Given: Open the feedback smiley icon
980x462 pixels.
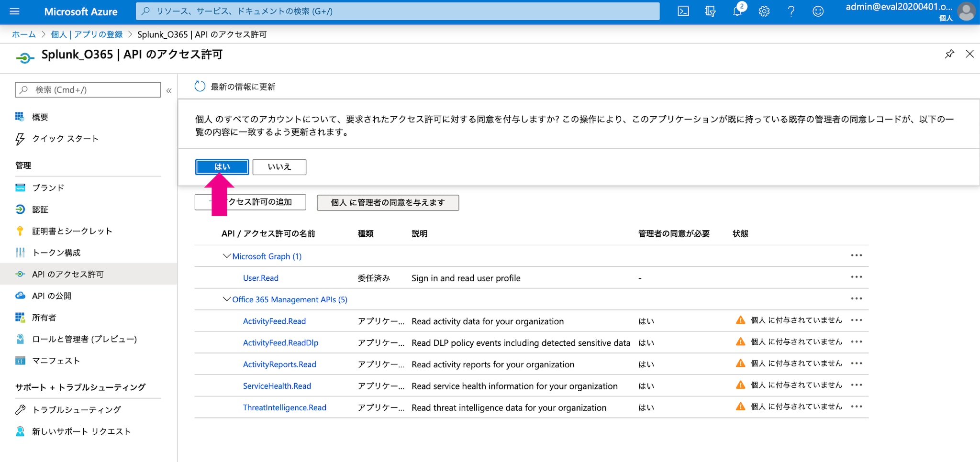Looking at the screenshot, I should click(818, 11).
